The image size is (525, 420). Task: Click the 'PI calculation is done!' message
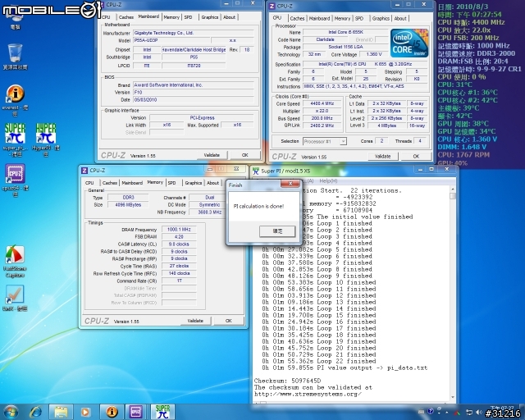pos(258,207)
